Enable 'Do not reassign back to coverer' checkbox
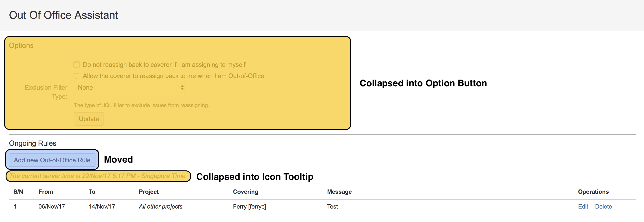Viewport: 644px width, 222px height. (x=77, y=65)
